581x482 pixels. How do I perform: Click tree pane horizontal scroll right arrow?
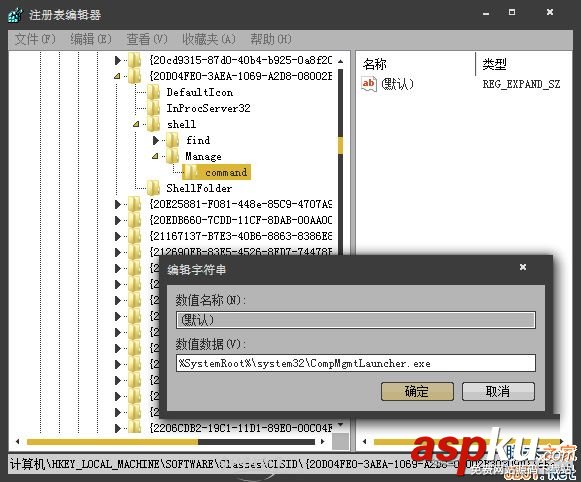[x=322, y=442]
